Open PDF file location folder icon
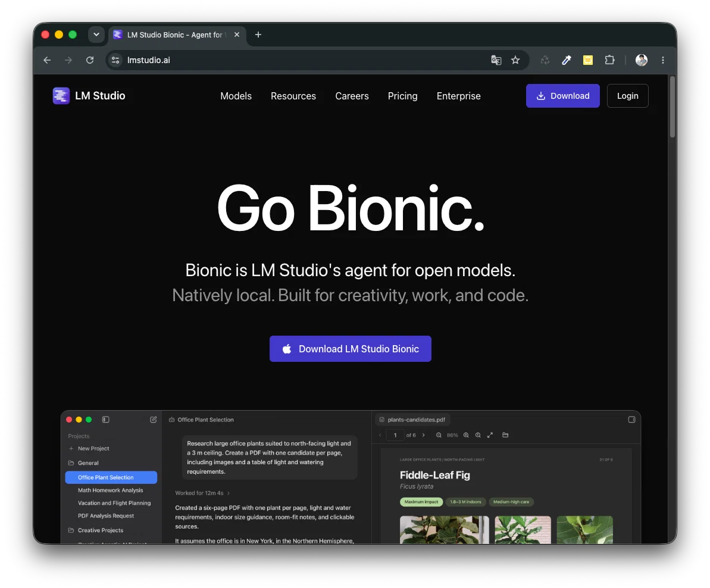 505,435
